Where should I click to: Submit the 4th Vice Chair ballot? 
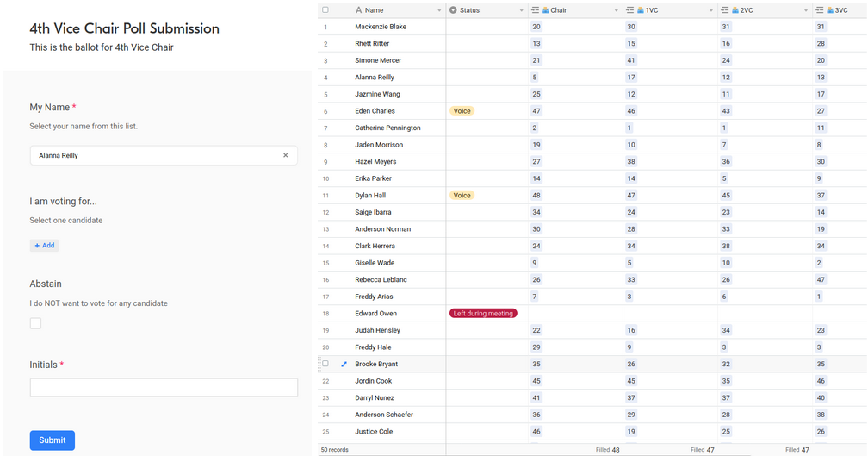pyautogui.click(x=52, y=440)
